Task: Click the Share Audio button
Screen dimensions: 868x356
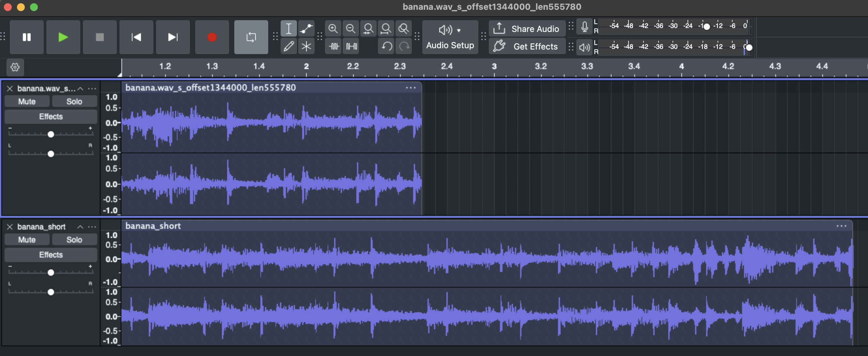Action: click(527, 29)
